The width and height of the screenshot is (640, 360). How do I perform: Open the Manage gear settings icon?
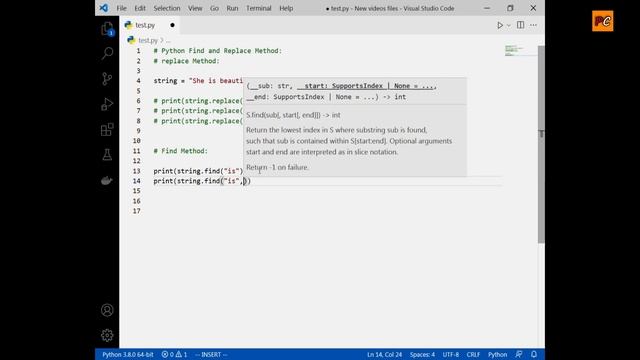coord(107,335)
